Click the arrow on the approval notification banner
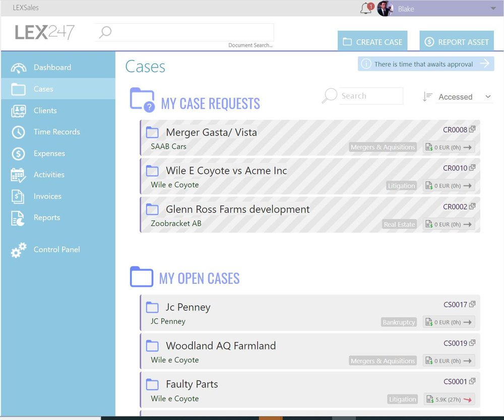The width and height of the screenshot is (504, 420). pos(485,63)
